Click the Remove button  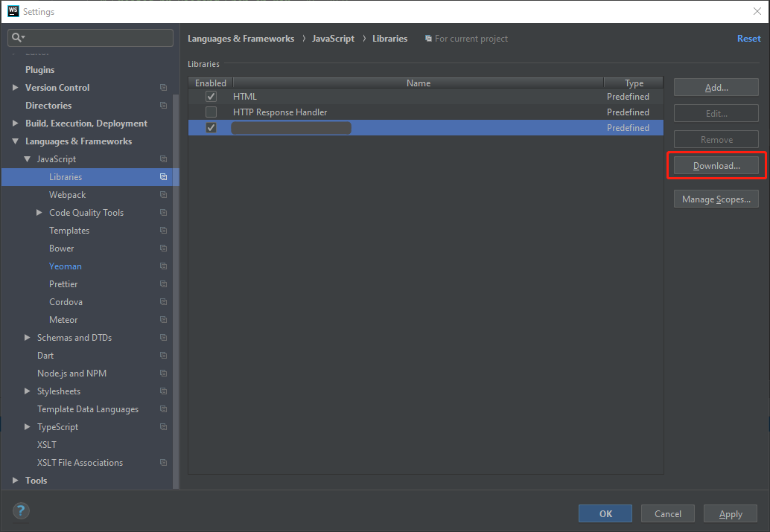pyautogui.click(x=716, y=139)
